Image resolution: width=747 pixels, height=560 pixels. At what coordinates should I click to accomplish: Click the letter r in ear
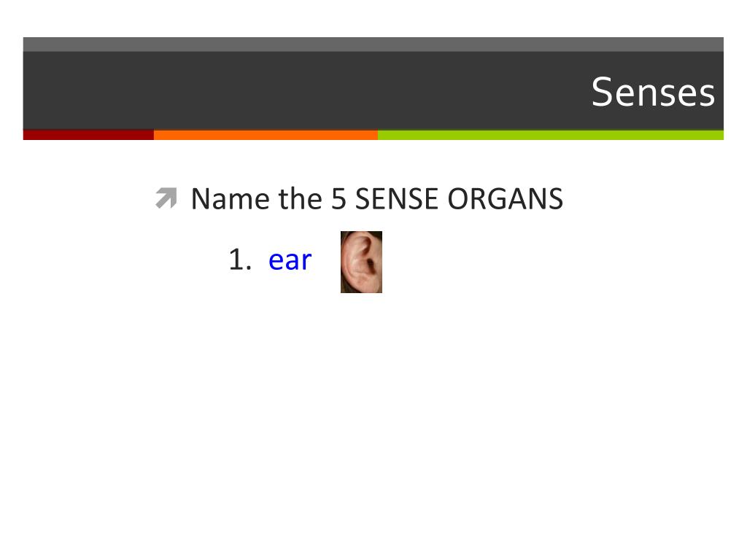click(306, 262)
